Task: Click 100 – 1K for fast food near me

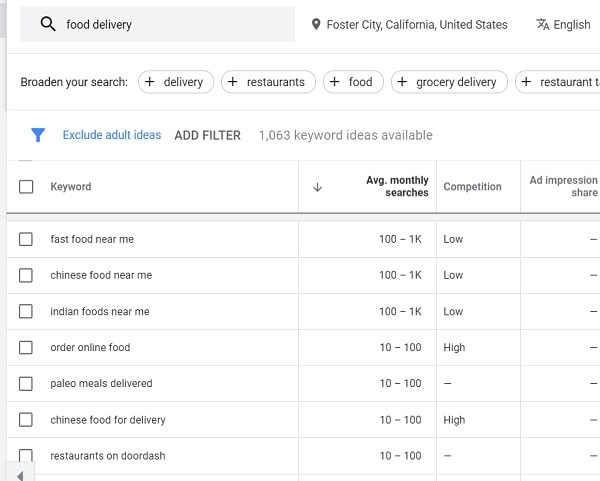Action: [400, 239]
